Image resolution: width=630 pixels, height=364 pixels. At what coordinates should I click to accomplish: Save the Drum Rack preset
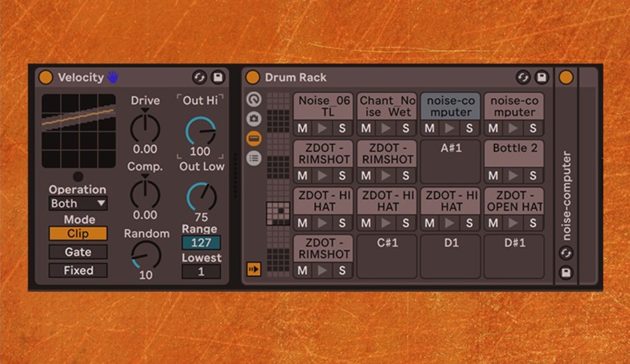point(541,77)
